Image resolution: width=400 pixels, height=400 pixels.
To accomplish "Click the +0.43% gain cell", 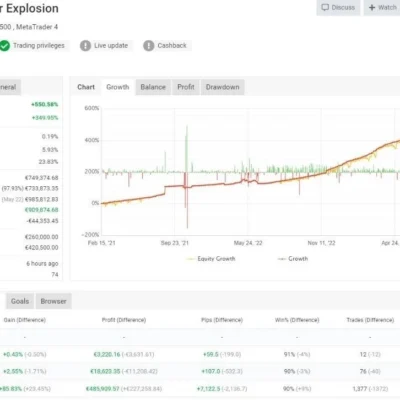I will pos(13,354).
